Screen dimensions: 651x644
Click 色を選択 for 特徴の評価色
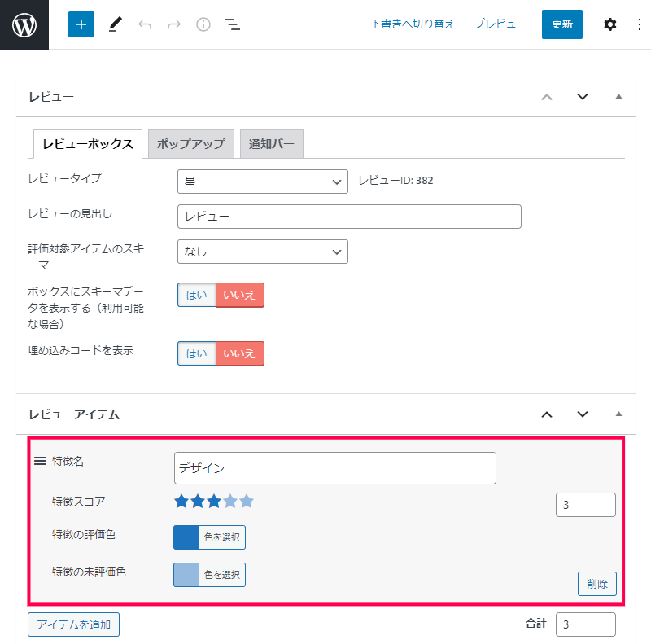(221, 537)
